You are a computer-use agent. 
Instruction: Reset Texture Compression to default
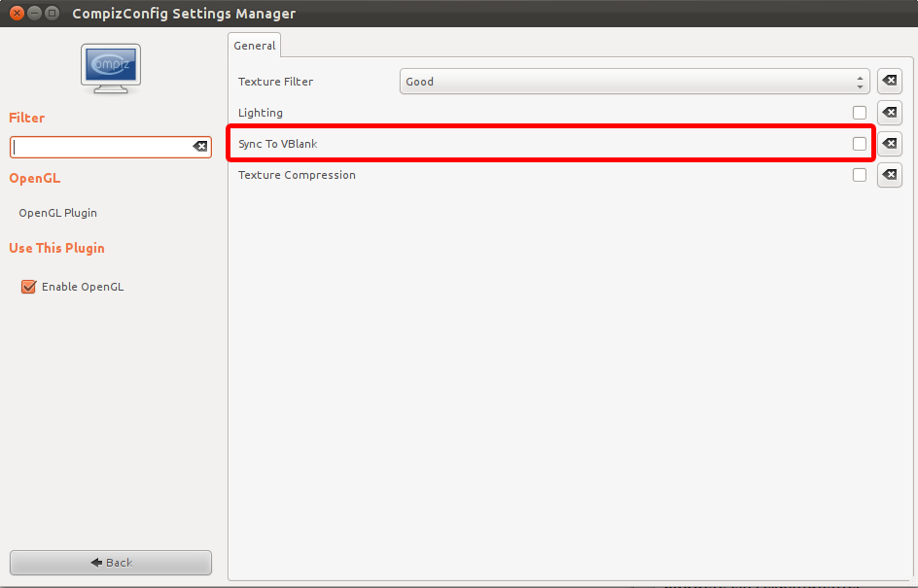tap(889, 175)
